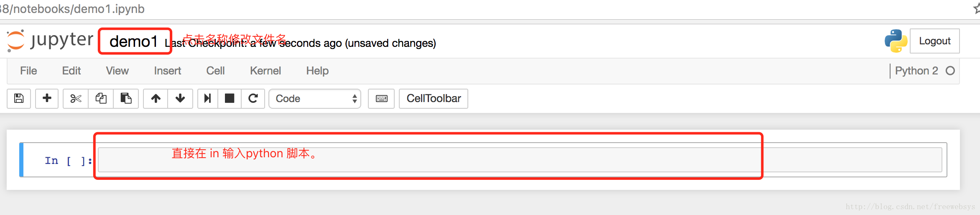This screenshot has height=215, width=980.
Task: Move cell up with up arrow
Action: point(156,98)
